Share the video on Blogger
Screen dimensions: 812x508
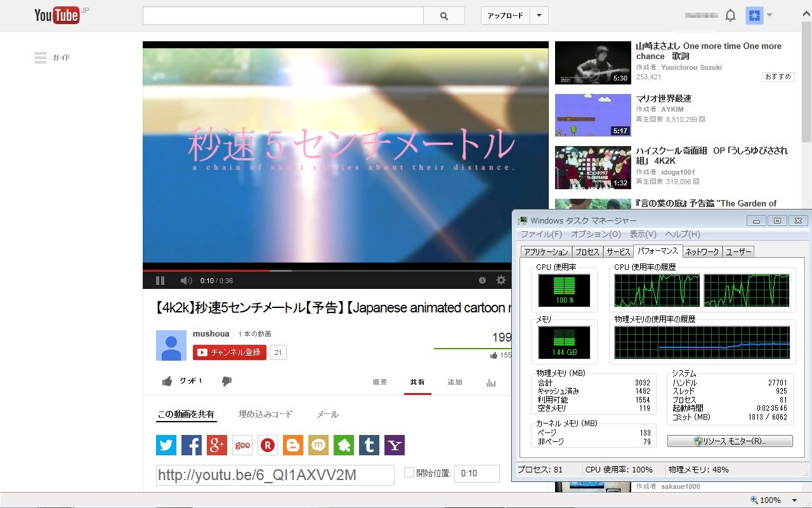(293, 445)
